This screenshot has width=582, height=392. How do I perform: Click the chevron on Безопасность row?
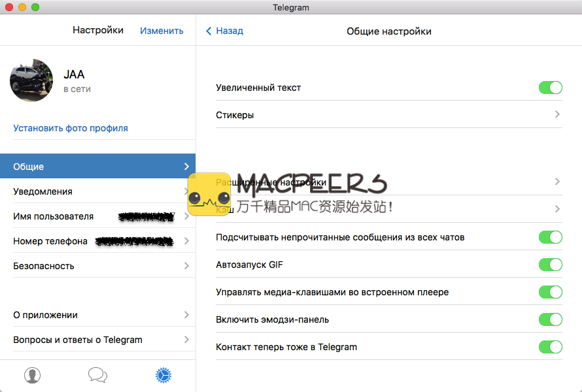(x=187, y=266)
